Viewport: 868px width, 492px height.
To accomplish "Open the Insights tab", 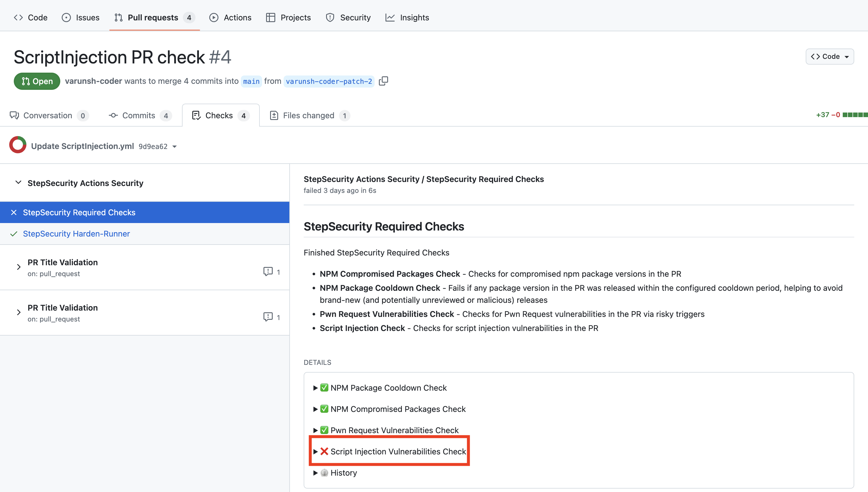I will coord(407,18).
